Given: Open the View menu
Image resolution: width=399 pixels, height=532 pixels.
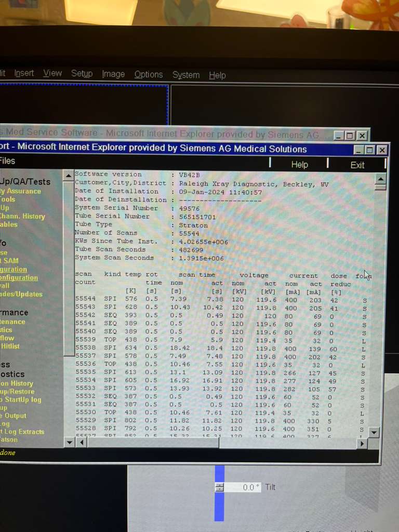Looking at the screenshot, I should [x=52, y=73].
